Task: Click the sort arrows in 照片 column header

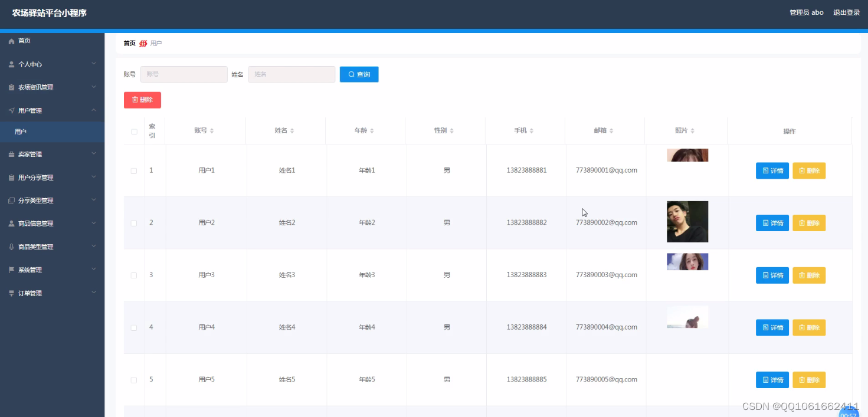Action: click(693, 131)
